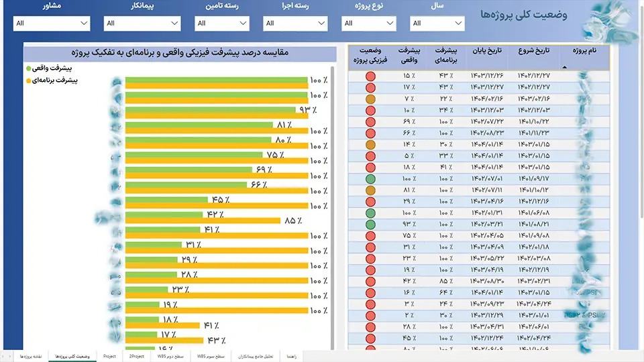Screen dimensions: 644x362
Task: Click the sort arrow under نام پروژه
Action: pyautogui.click(x=564, y=67)
